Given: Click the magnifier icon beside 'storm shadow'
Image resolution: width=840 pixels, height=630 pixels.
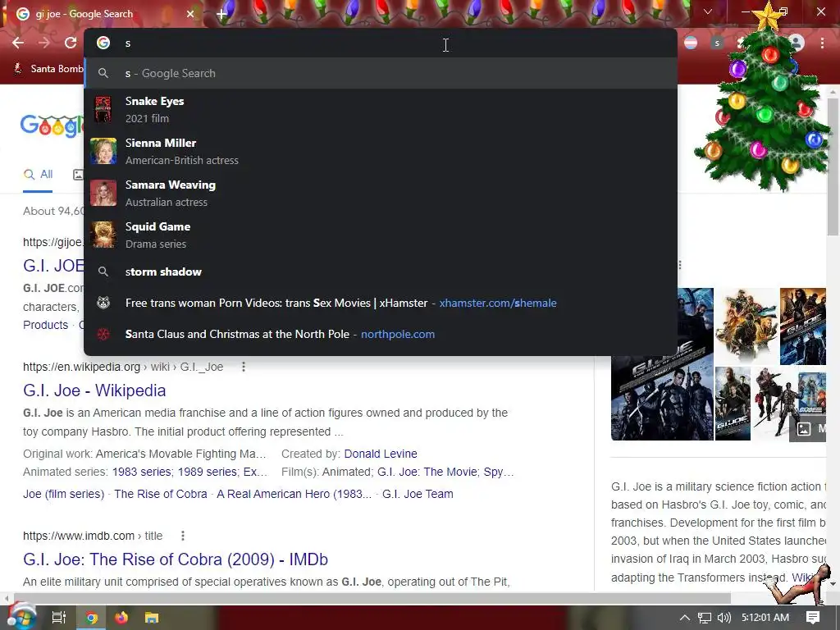Looking at the screenshot, I should coord(103,272).
